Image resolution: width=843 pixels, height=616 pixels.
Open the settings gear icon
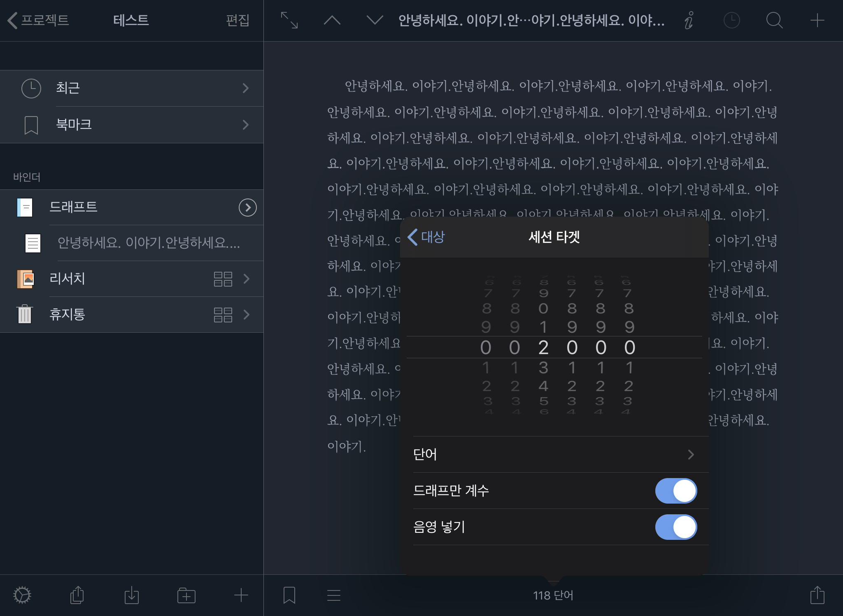(x=22, y=595)
